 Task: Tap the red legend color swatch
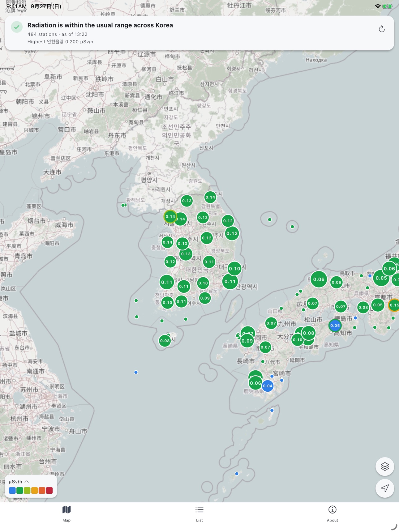[x=49, y=490]
